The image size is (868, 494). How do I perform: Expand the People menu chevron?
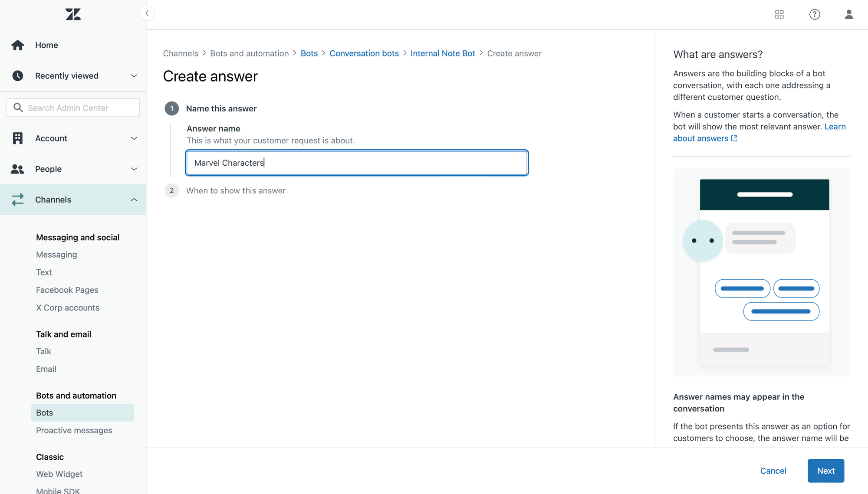(134, 169)
